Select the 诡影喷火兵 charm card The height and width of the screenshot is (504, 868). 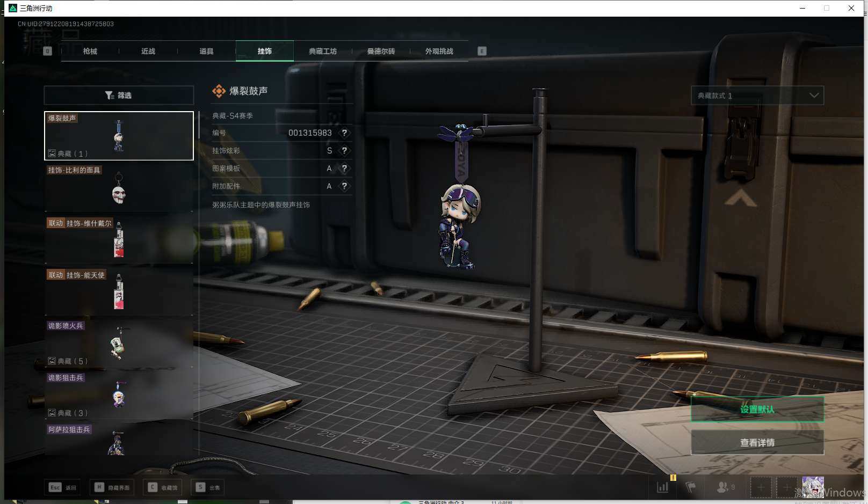coord(119,344)
